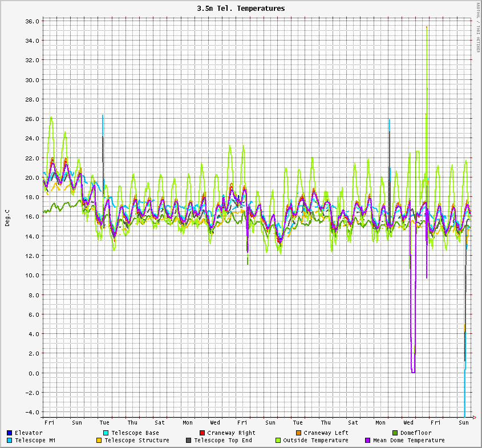Viewport: 482px width, 448px height.
Task: Click the light blue Telescope M1 swatch
Action: coord(10,440)
